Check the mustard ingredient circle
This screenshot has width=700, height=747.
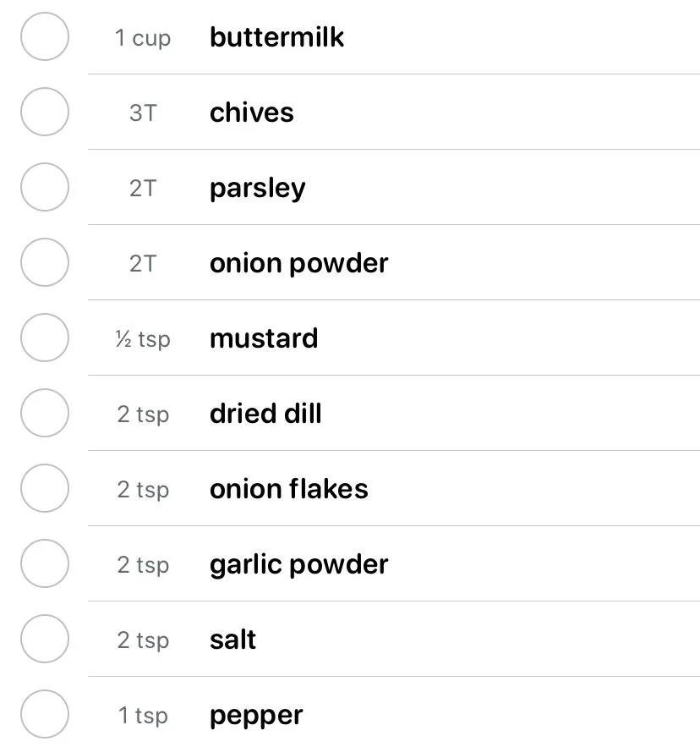point(45,338)
